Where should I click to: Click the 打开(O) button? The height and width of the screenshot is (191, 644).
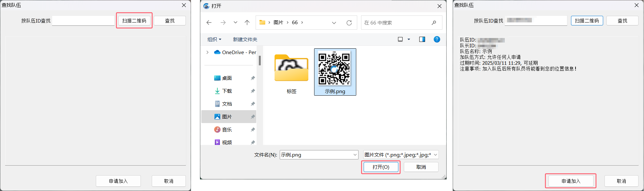381,167
